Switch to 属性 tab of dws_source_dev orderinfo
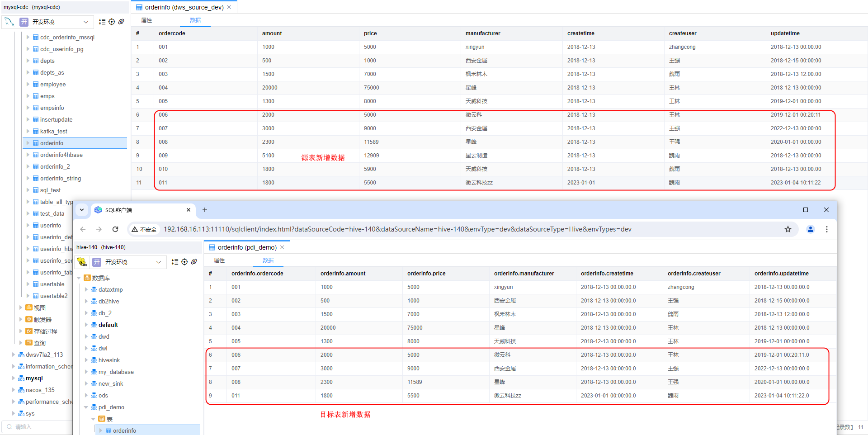The height and width of the screenshot is (435, 868). pyautogui.click(x=146, y=20)
